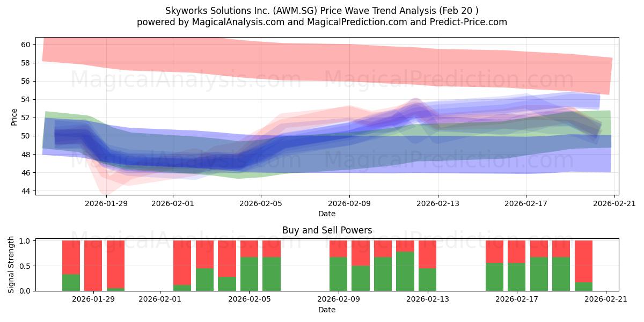
Task: Click the 'Price' y-axis label
Action: [14, 116]
